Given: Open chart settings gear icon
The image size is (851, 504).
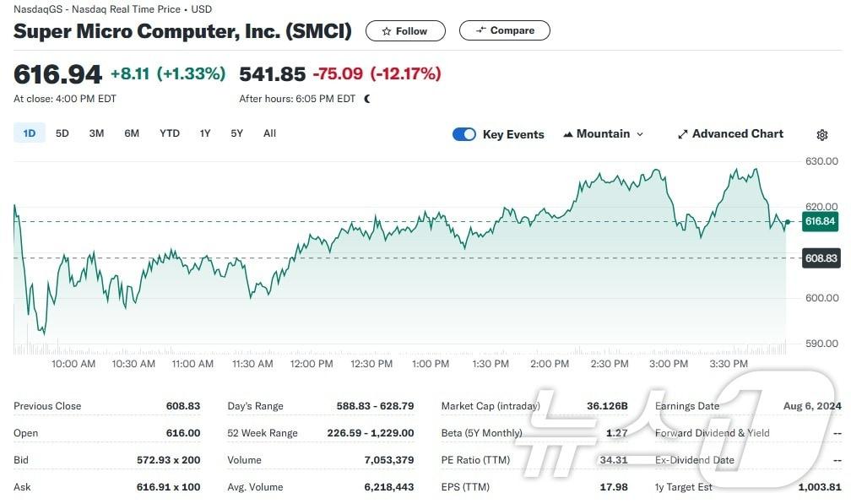Looking at the screenshot, I should pyautogui.click(x=822, y=135).
